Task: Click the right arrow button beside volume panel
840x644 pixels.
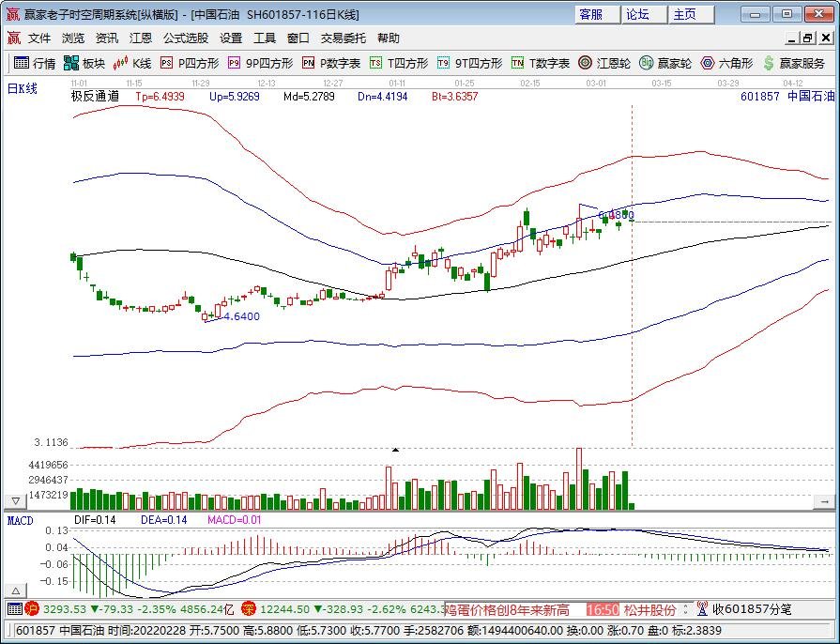Action: pyautogui.click(x=824, y=501)
